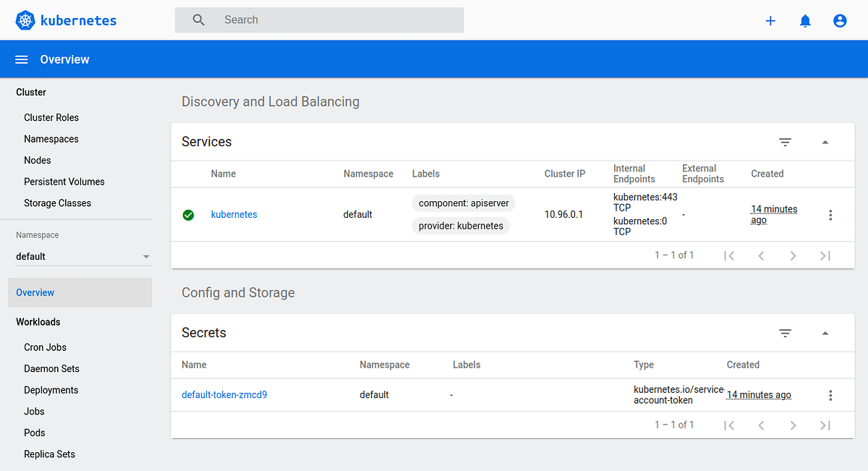The height and width of the screenshot is (471, 868).
Task: Open the user profile icon
Action: (840, 20)
